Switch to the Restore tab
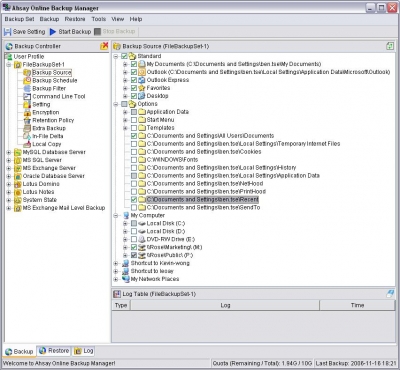Screen dimensions: 400x371 click(54, 351)
